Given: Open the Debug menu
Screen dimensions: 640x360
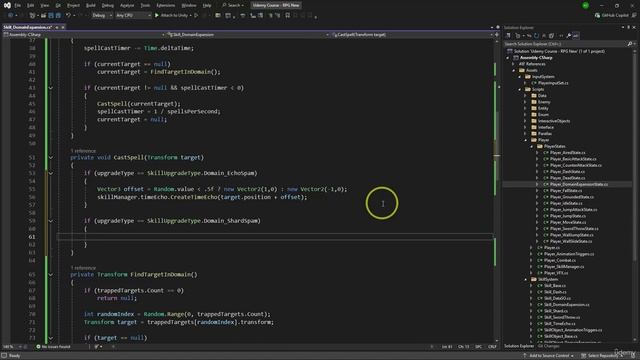Looking at the screenshot, I should click(108, 5).
